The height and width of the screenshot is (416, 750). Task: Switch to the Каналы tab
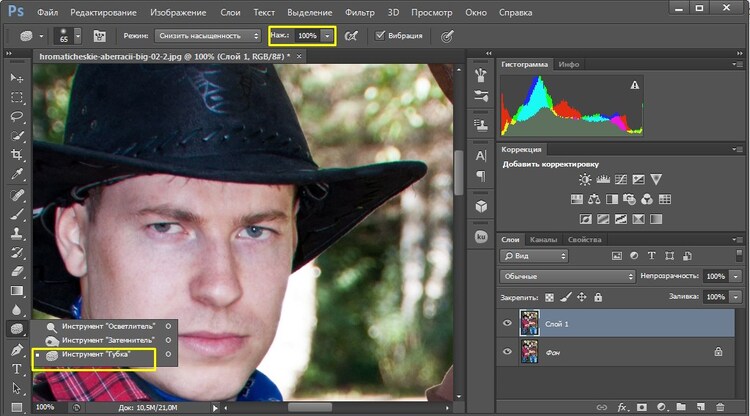click(x=544, y=240)
